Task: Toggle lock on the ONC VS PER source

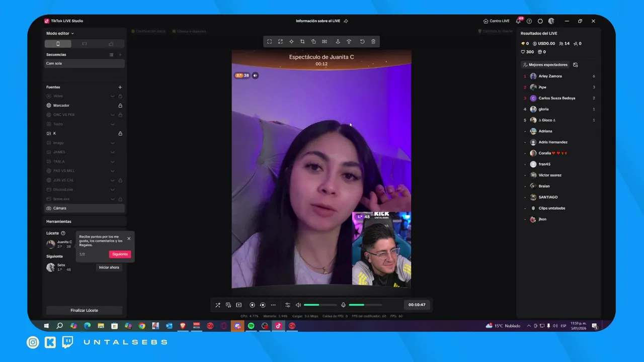Action: tap(120, 115)
